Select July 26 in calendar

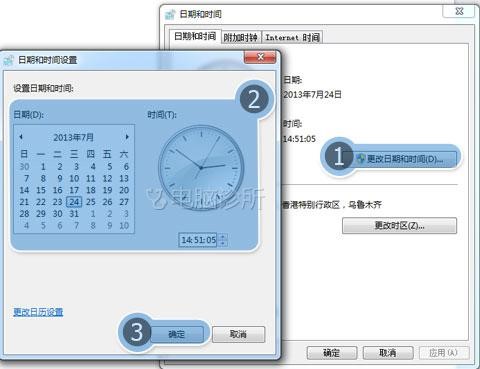coord(107,202)
